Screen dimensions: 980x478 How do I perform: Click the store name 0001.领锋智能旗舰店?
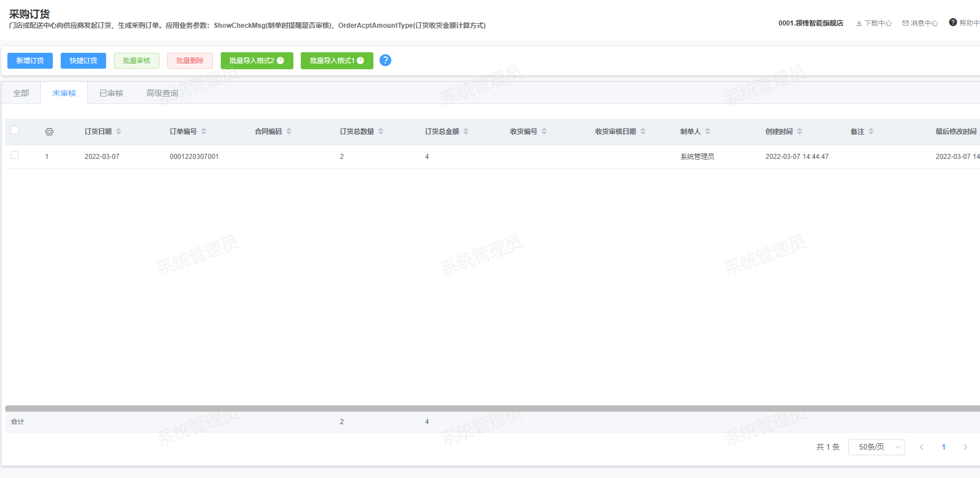tap(811, 23)
